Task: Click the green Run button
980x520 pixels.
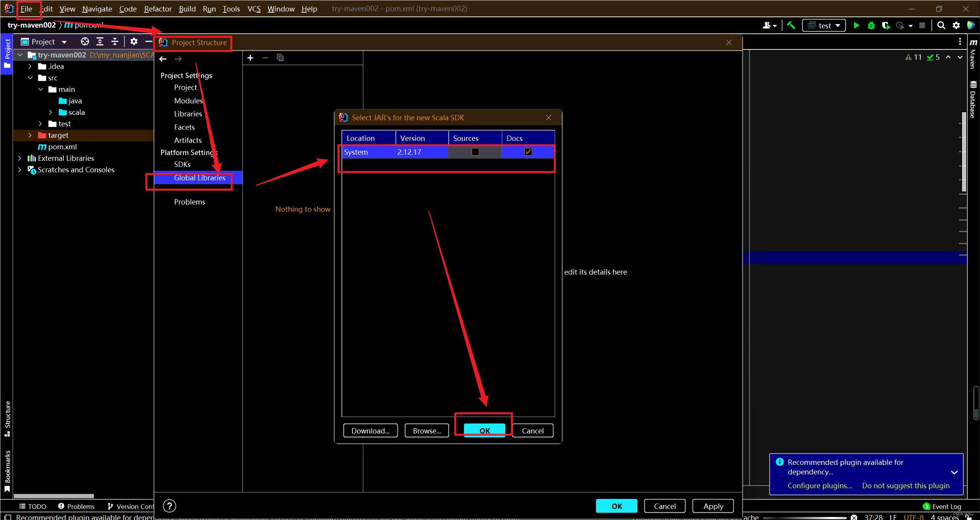Action: [x=856, y=26]
